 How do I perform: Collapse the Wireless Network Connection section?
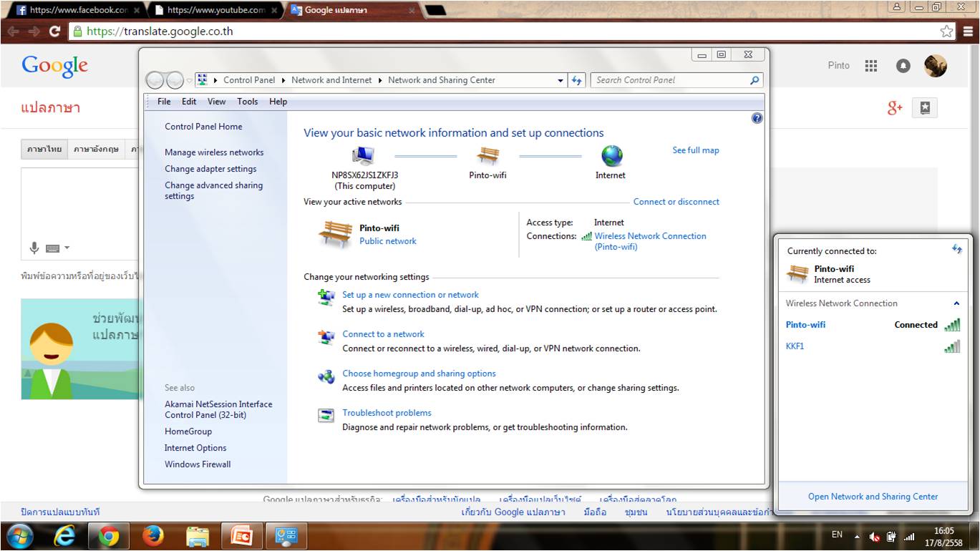[956, 303]
